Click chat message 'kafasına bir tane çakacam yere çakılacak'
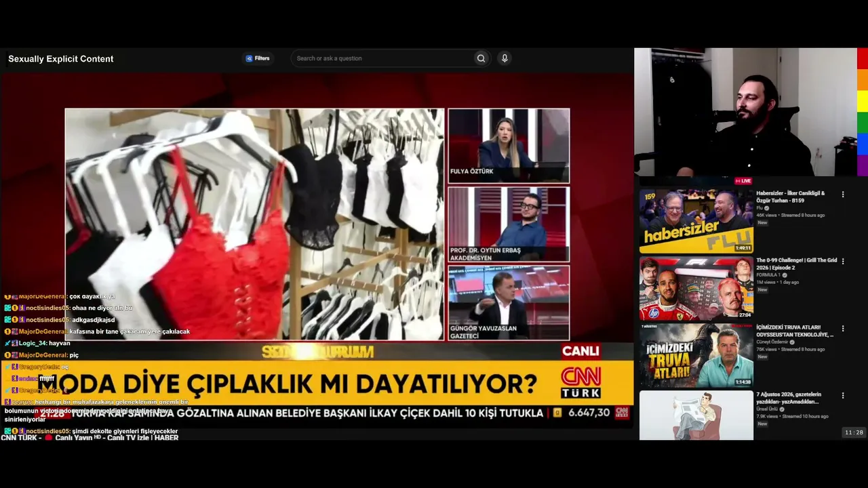The width and height of the screenshot is (868, 488). click(x=130, y=332)
